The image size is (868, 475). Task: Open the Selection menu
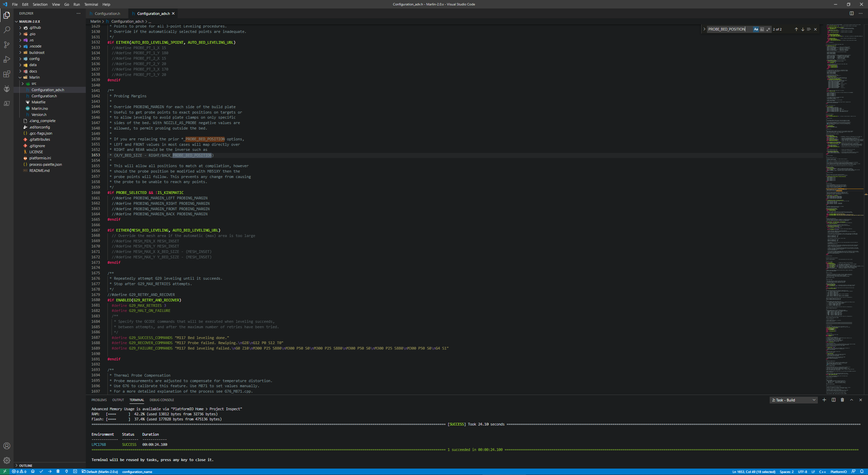coord(40,4)
